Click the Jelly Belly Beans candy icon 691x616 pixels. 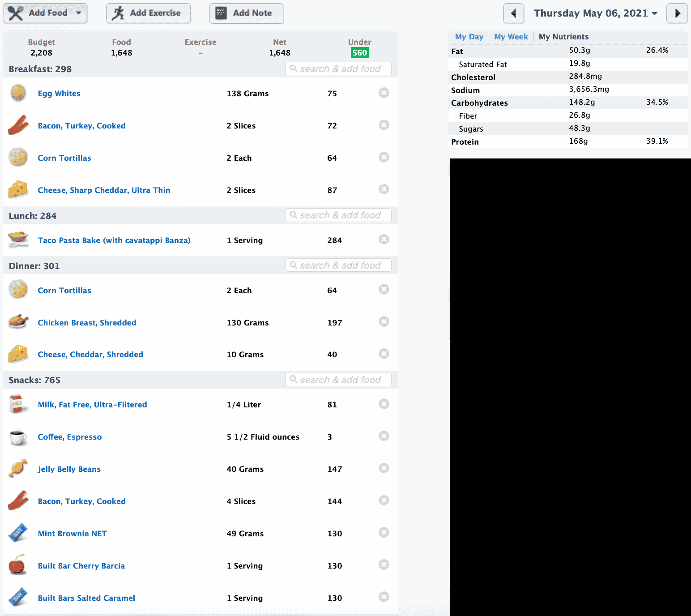pyautogui.click(x=18, y=469)
